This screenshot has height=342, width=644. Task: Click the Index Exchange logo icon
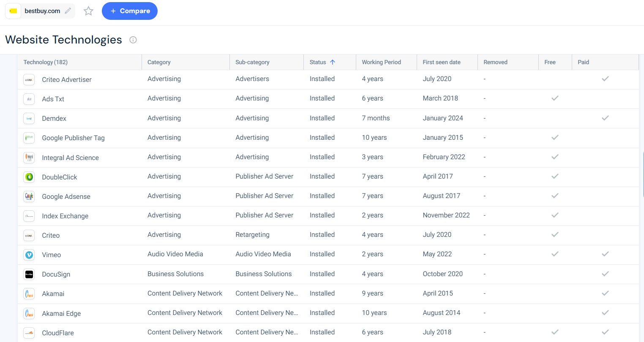click(x=29, y=216)
